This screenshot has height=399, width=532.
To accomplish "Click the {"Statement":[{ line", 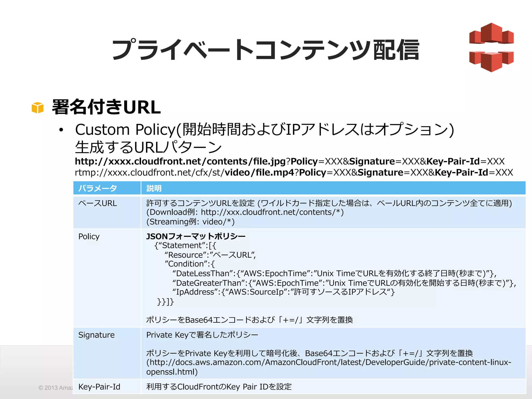I will (185, 245).
